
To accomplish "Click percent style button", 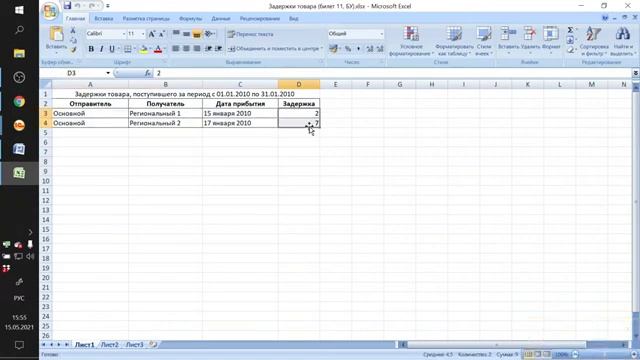I will click(x=348, y=49).
